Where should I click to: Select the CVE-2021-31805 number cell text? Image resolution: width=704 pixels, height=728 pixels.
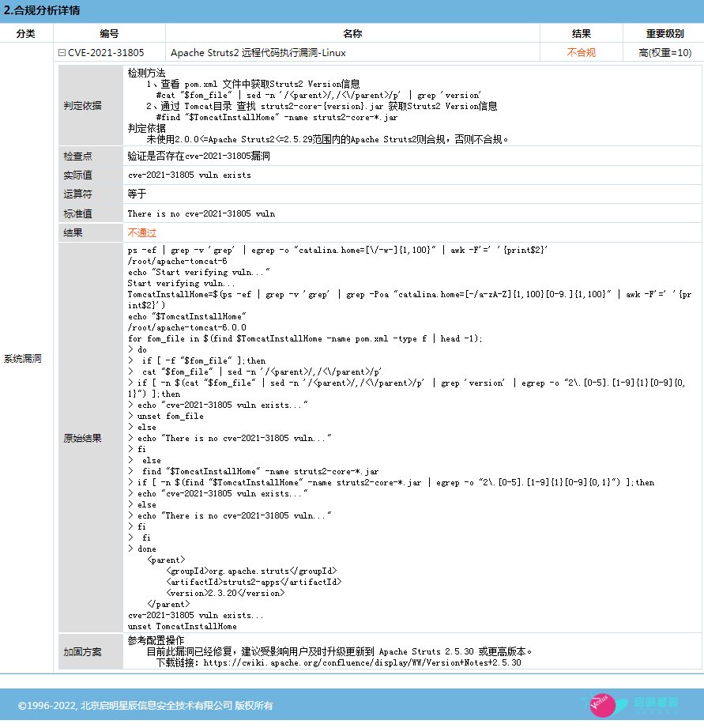point(106,53)
